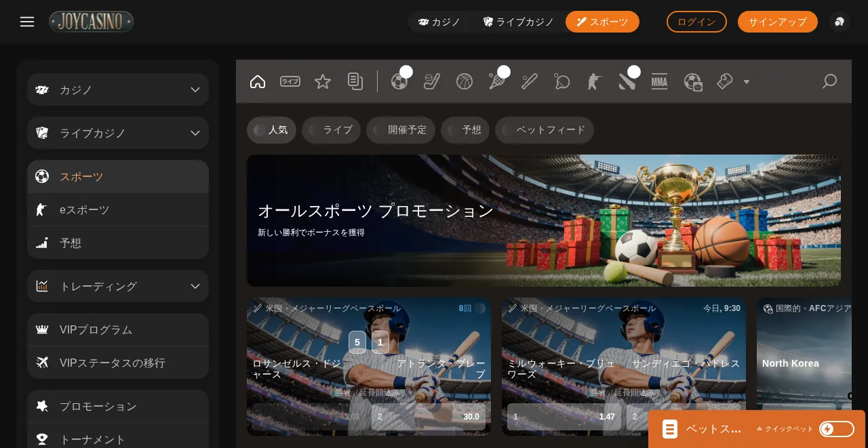Open the ミルウォーキー・ブリュワーズ match card

[624, 367]
